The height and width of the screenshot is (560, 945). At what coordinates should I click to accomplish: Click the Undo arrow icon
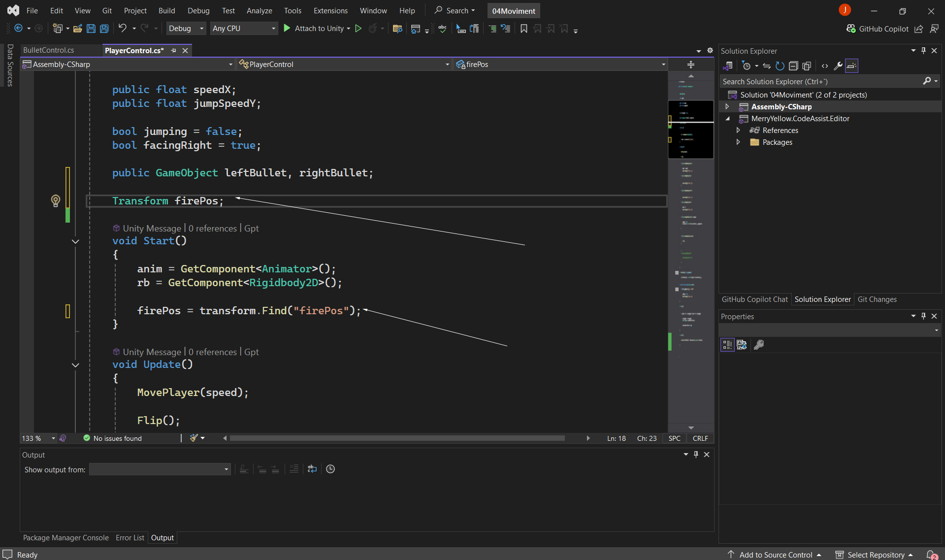click(x=122, y=29)
